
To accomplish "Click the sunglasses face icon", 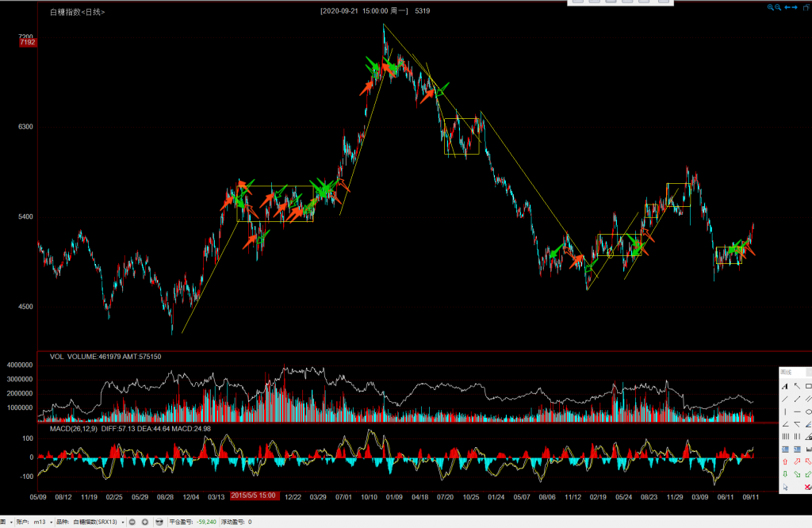I will [x=159, y=522].
